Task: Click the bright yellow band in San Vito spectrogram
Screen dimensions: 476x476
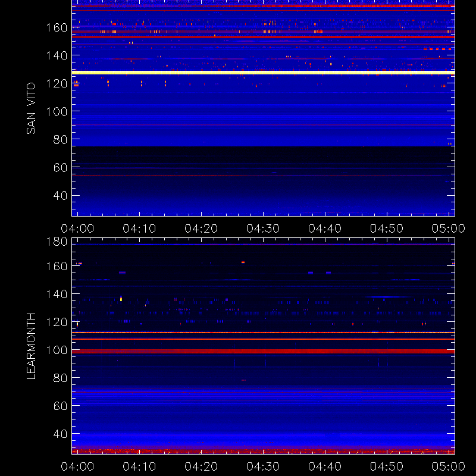Action: [263, 73]
